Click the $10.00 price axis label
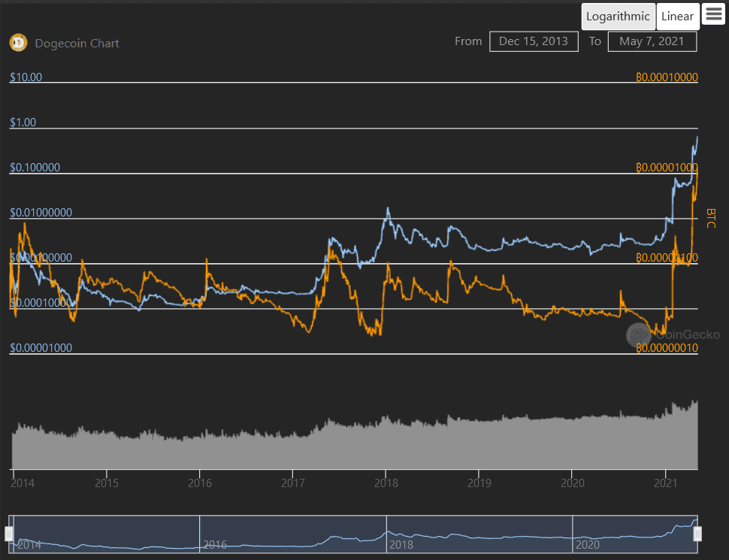This screenshot has width=729, height=560. (x=26, y=77)
